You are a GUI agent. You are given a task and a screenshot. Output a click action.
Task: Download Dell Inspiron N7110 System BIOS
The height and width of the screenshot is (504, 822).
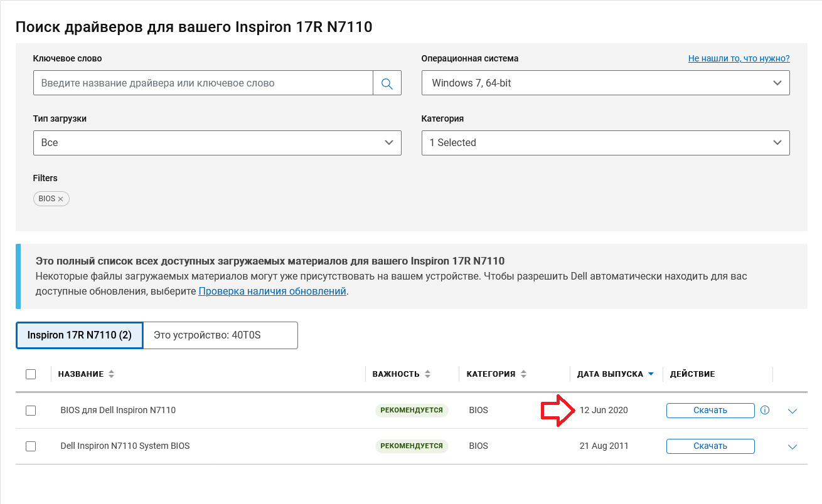(x=710, y=446)
